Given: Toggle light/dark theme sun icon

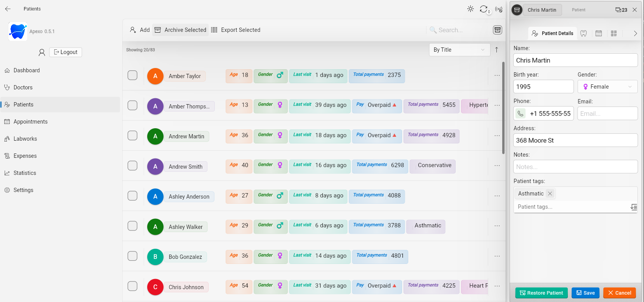Looking at the screenshot, I should 470,9.
